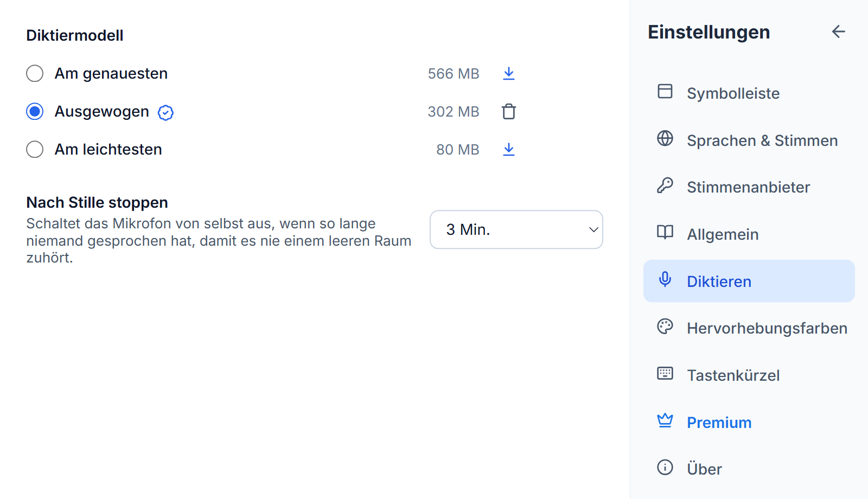Delete the Ausgewogen model via trash icon

[x=508, y=111]
